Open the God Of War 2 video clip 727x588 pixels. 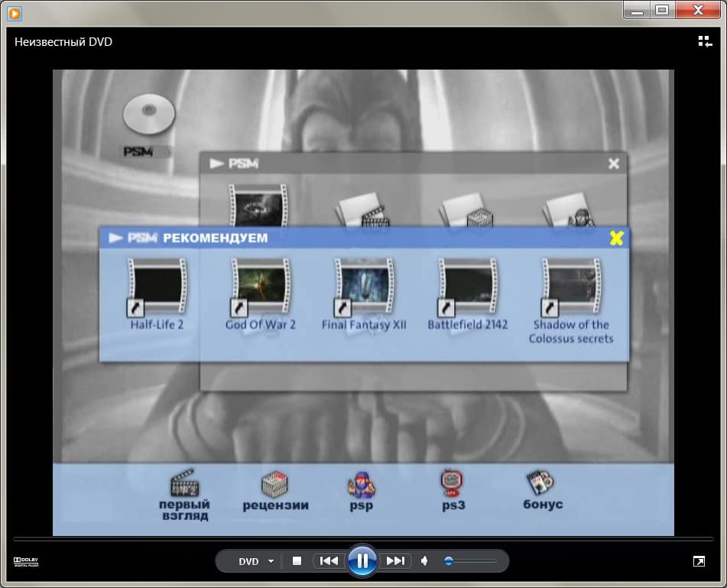point(260,295)
